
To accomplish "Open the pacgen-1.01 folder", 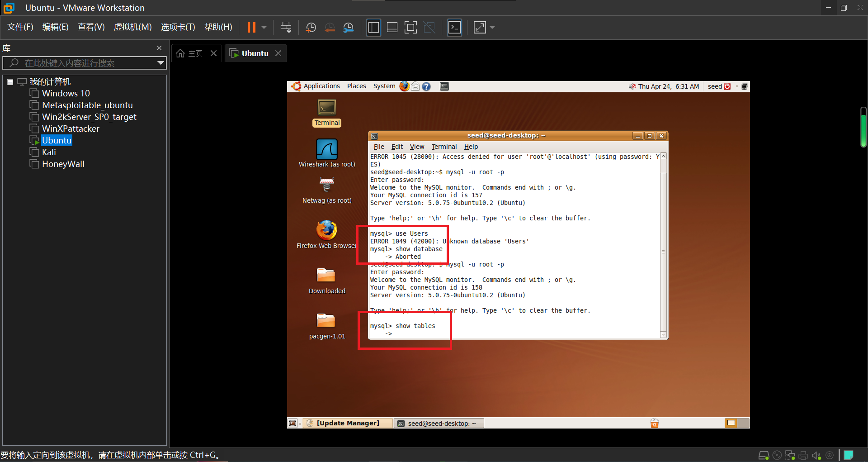I will (327, 326).
